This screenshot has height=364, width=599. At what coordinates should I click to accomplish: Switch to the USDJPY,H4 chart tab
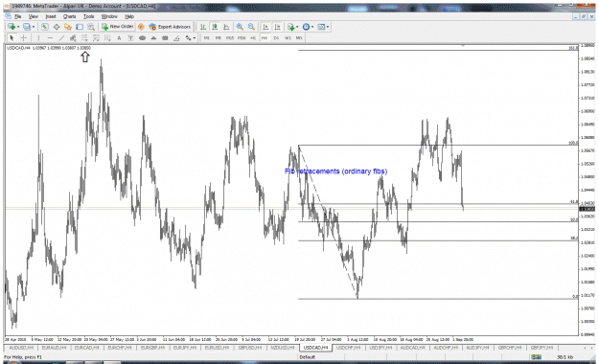[x=380, y=348]
